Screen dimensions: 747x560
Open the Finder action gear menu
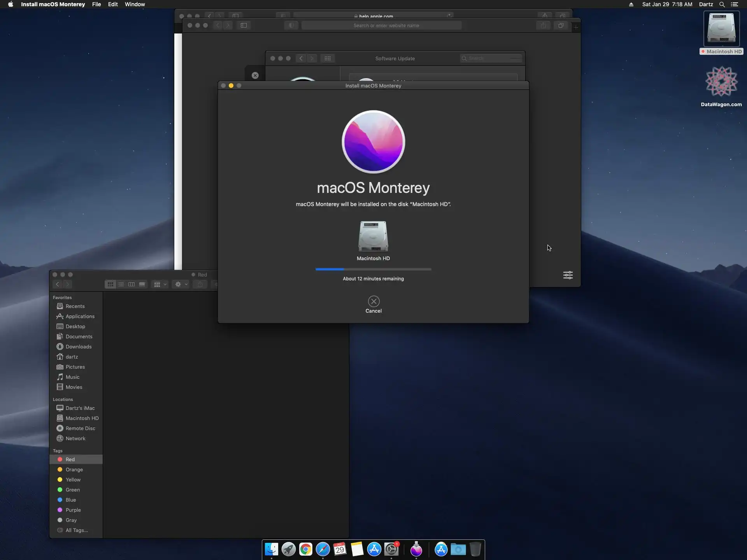click(x=181, y=284)
